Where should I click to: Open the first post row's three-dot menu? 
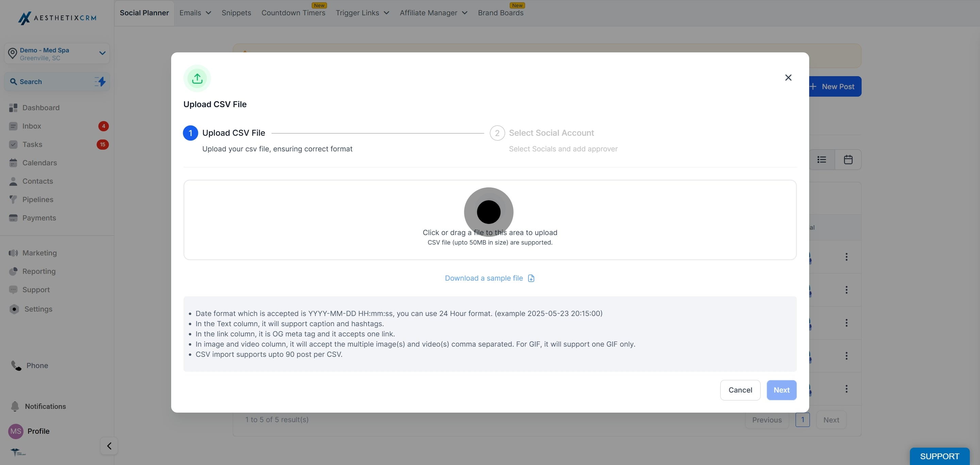click(847, 256)
